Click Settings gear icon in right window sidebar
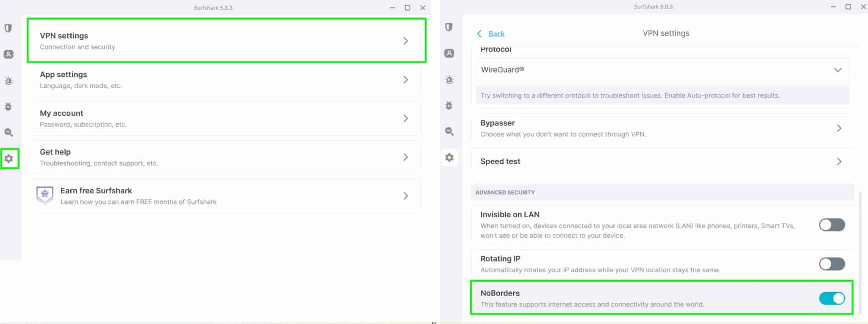Screen dimensions: 868x324 pos(449,158)
